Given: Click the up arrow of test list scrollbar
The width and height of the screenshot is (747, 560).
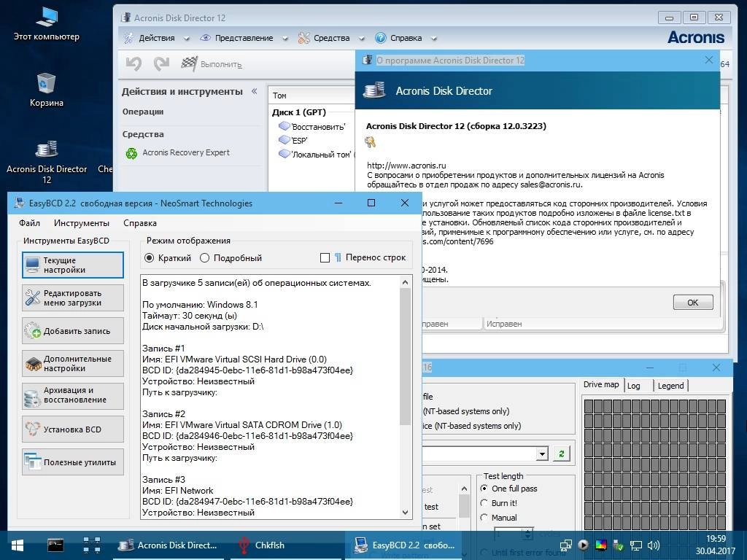Looking at the screenshot, I should click(464, 489).
